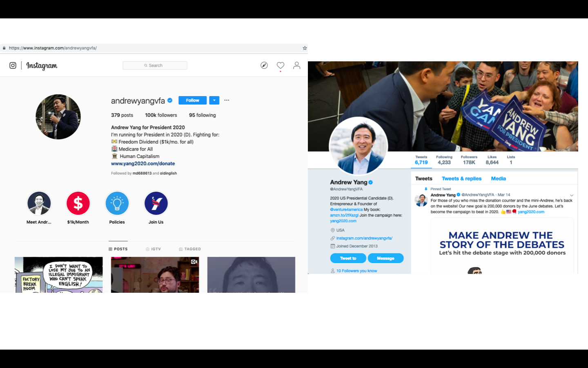Open the Twitter Tweets 6,719 stat

421,160
